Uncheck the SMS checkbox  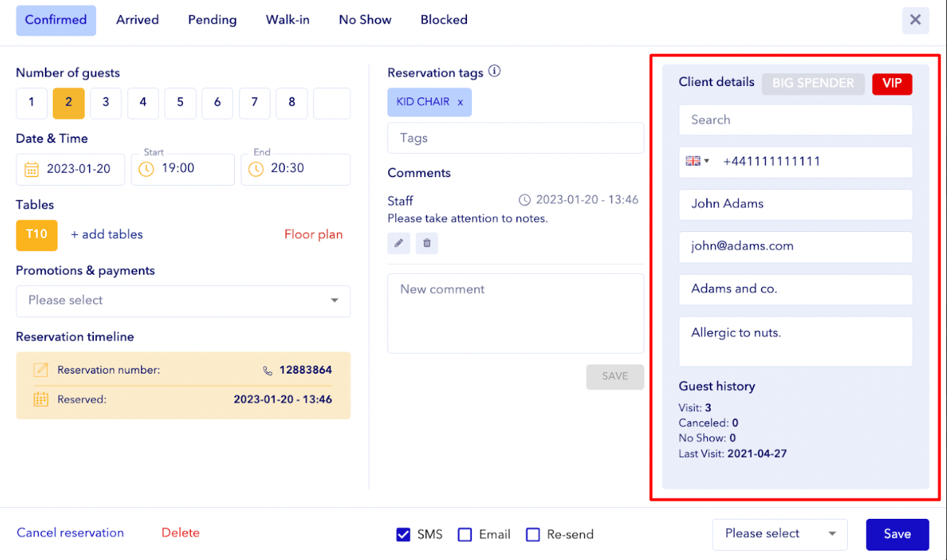point(403,535)
